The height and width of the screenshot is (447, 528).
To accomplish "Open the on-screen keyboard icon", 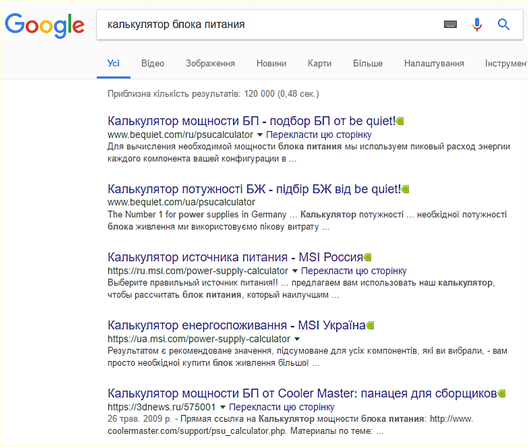I will tap(450, 24).
